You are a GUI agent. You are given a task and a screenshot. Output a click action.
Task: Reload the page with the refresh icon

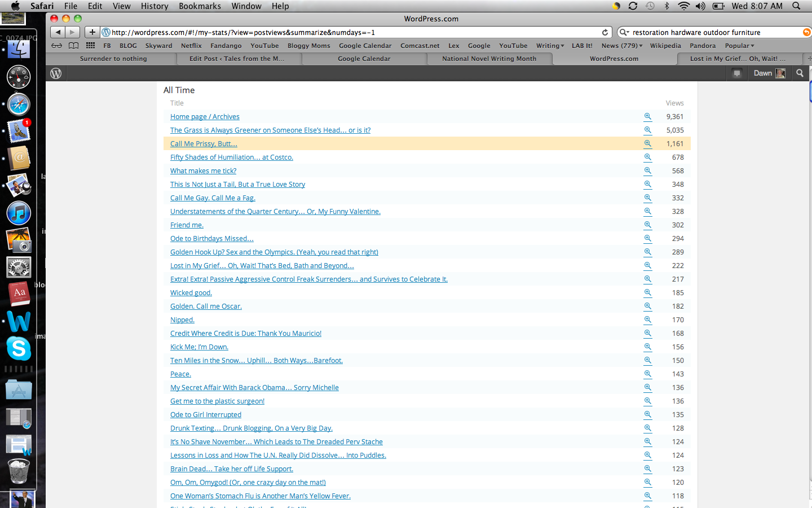605,33
